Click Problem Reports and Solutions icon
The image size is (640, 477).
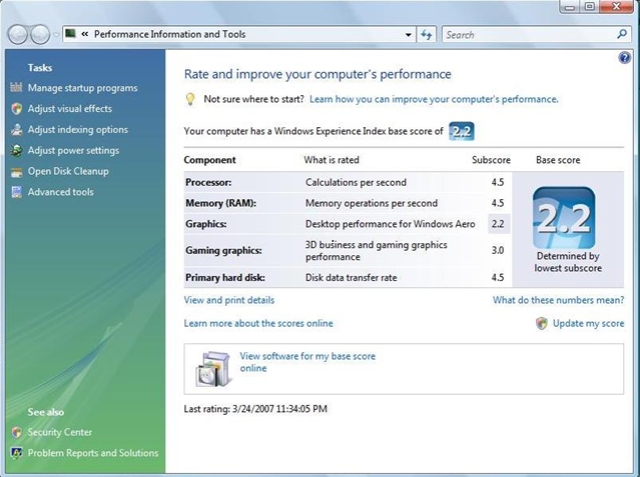16,453
